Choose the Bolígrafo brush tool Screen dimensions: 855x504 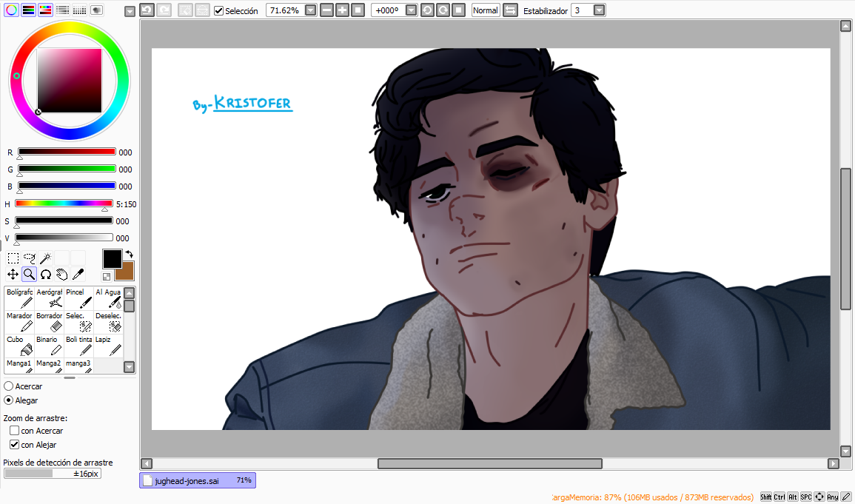click(x=20, y=298)
